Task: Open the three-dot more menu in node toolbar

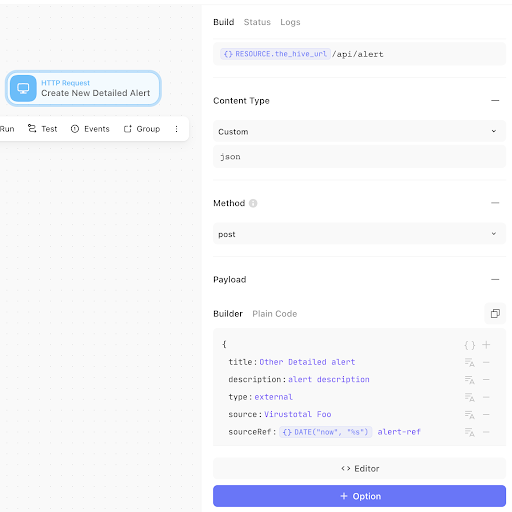Action: 176,129
